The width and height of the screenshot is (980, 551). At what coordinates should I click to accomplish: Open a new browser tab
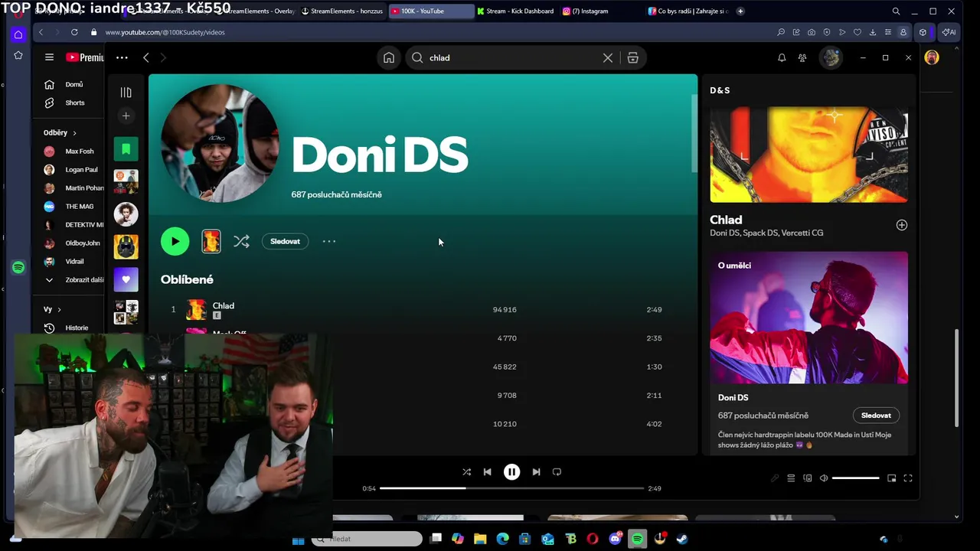(x=740, y=11)
